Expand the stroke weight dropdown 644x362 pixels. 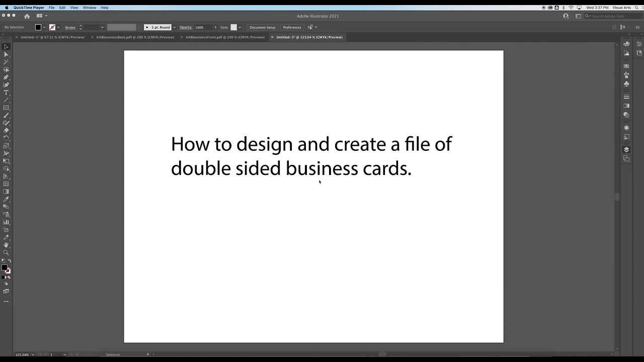pyautogui.click(x=102, y=27)
